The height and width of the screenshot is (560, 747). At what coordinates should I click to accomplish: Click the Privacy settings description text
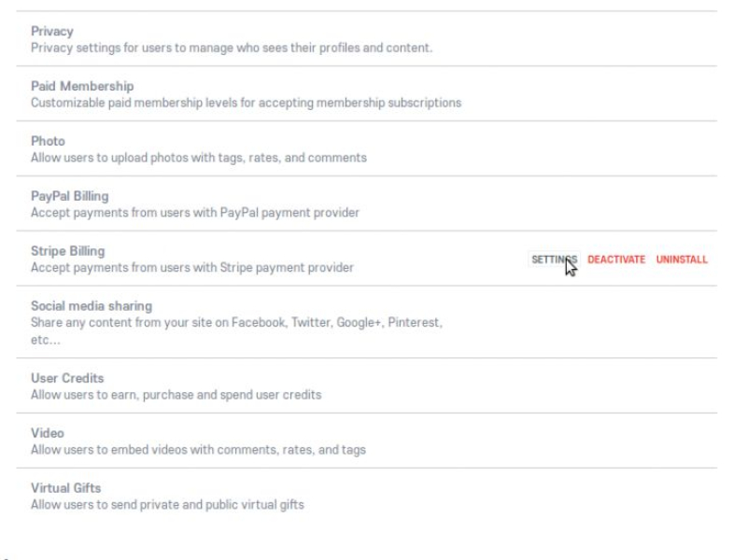(232, 48)
